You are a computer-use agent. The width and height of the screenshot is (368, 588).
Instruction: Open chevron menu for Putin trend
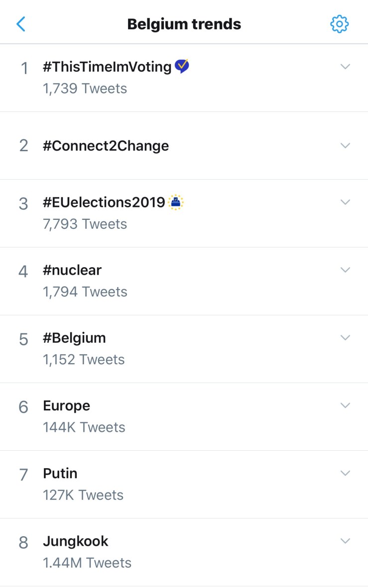point(345,473)
